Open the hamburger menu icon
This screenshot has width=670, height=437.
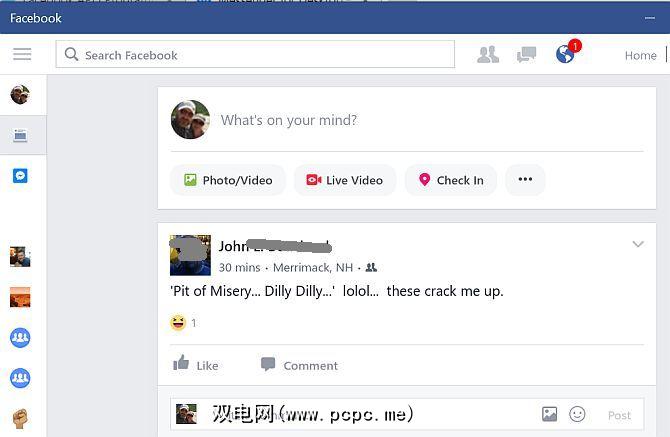(x=22, y=54)
